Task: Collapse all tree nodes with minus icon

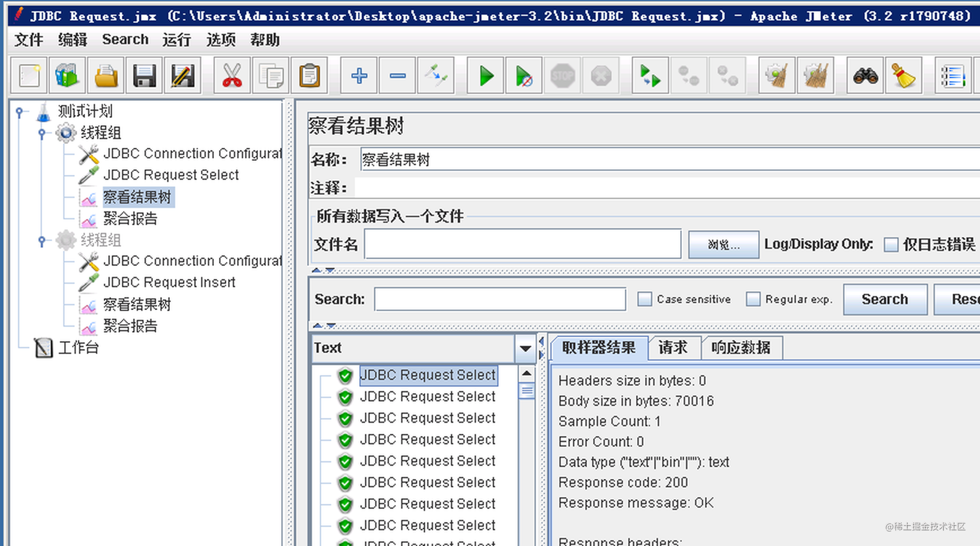Action: click(x=397, y=76)
